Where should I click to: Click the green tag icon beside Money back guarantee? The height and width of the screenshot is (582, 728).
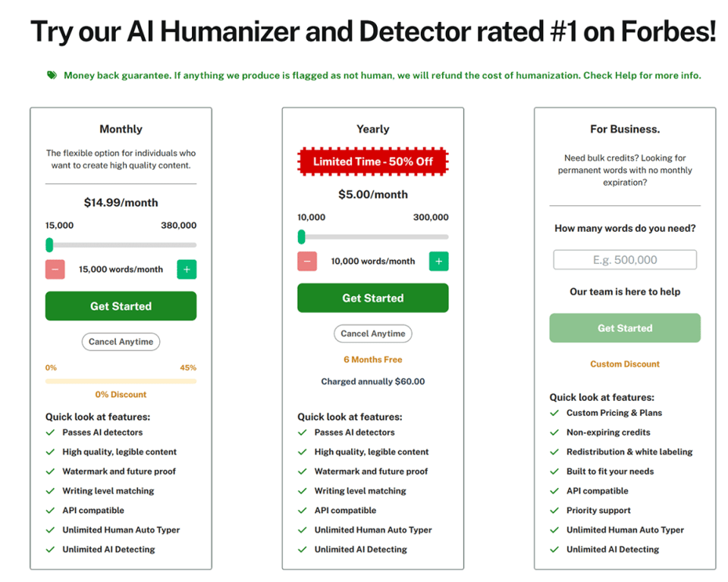tap(52, 75)
